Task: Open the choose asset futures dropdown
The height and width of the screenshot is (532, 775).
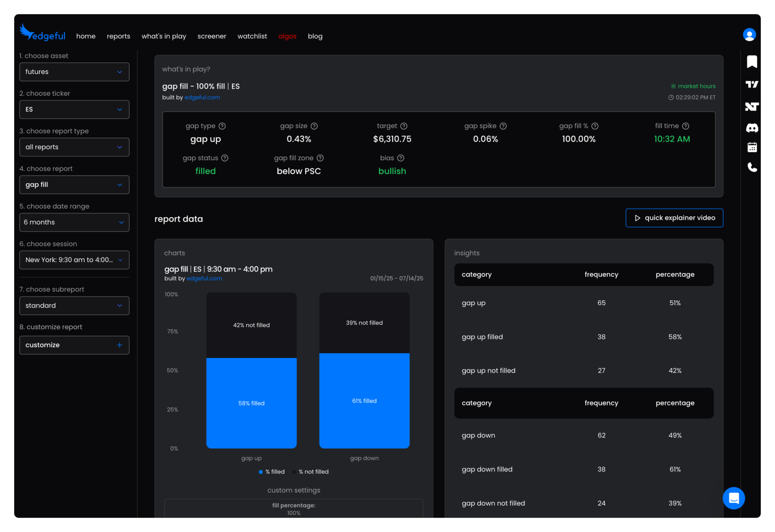Action: pyautogui.click(x=74, y=72)
